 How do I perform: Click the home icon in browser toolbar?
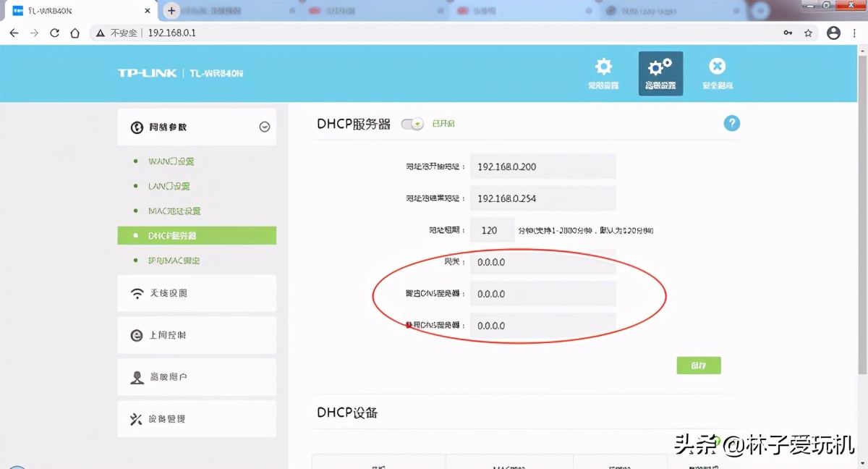coord(75,33)
